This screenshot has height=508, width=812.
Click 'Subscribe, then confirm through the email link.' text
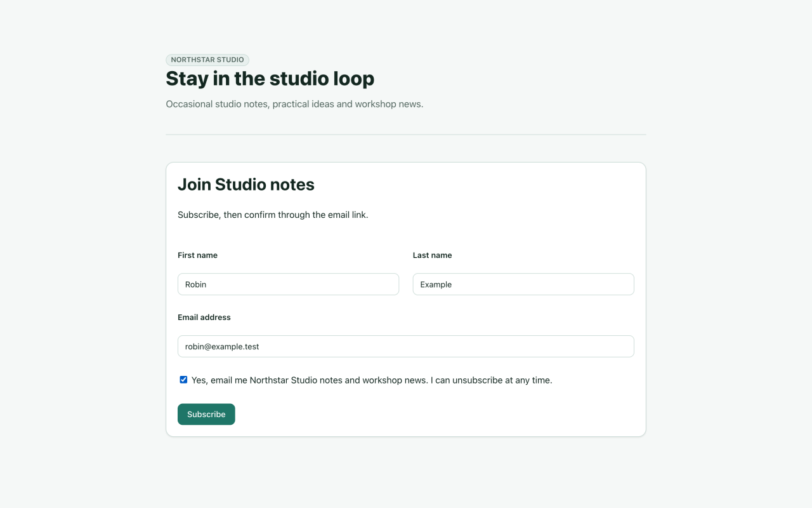pyautogui.click(x=273, y=215)
